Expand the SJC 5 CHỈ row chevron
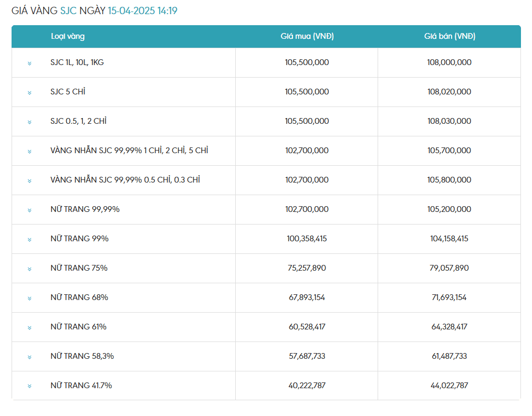Viewport: 532px width, 416px height. (29, 93)
